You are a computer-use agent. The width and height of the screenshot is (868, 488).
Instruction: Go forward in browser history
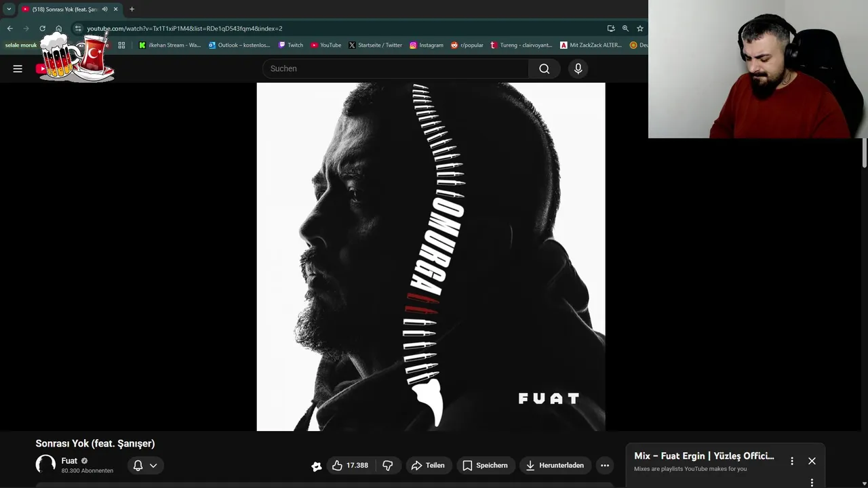click(x=26, y=28)
